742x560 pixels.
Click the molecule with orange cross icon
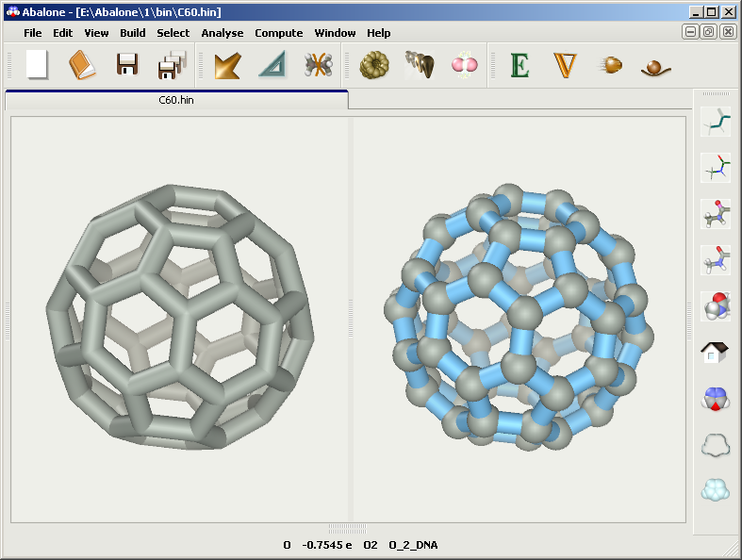(319, 65)
